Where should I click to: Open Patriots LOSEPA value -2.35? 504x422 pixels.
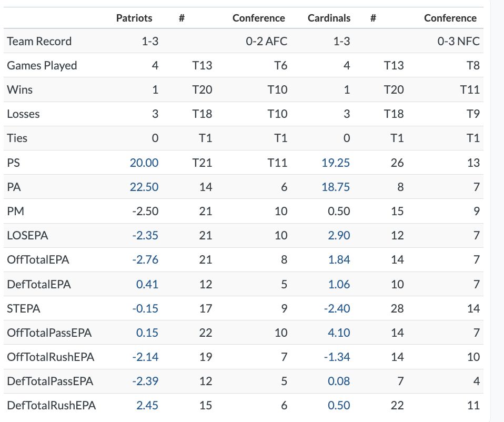(145, 236)
